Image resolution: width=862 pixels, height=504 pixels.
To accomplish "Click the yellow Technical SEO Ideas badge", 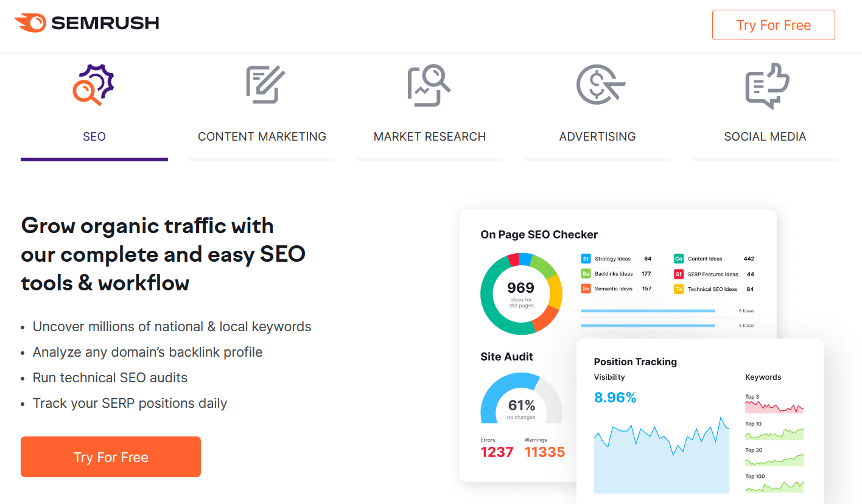I will [x=679, y=289].
